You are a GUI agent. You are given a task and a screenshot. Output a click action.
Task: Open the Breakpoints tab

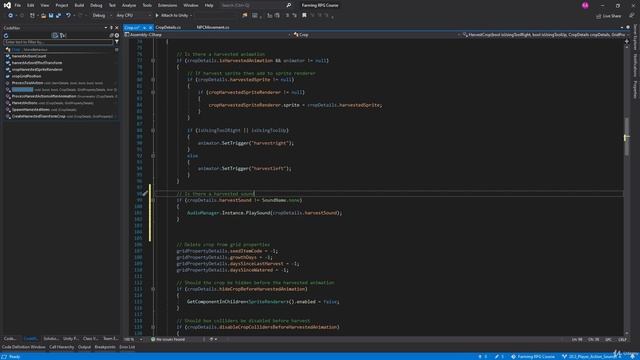tap(105, 347)
